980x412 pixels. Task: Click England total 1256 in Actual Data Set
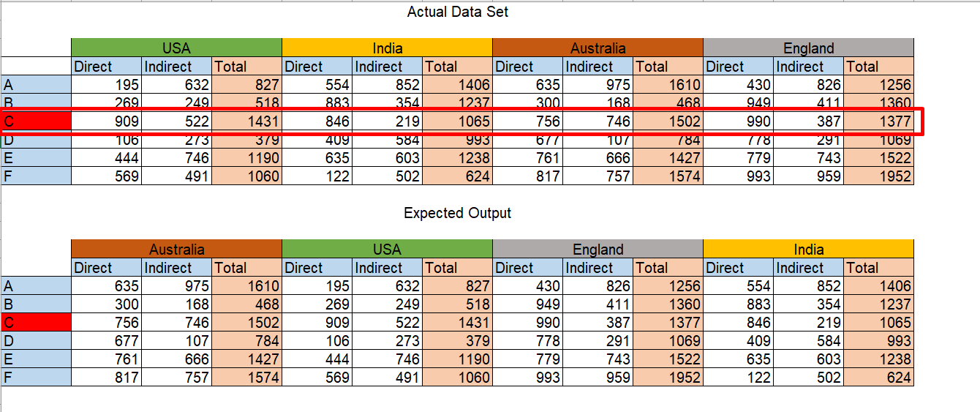coord(878,84)
